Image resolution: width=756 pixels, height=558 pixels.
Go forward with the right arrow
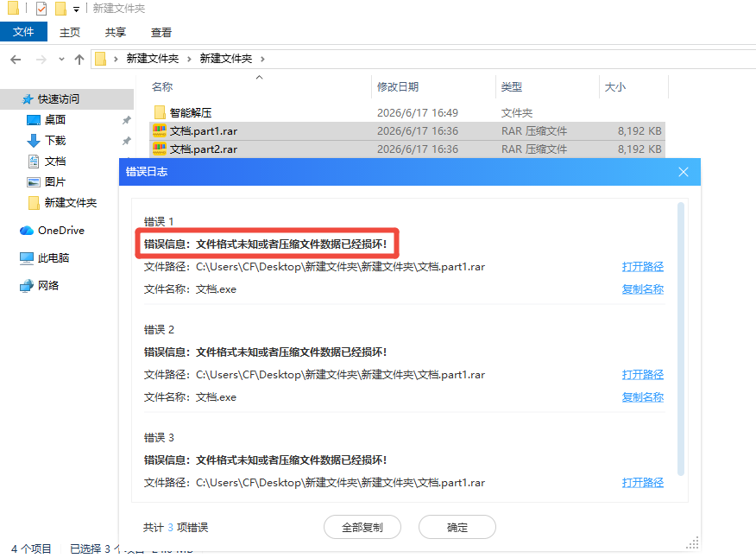coord(41,60)
